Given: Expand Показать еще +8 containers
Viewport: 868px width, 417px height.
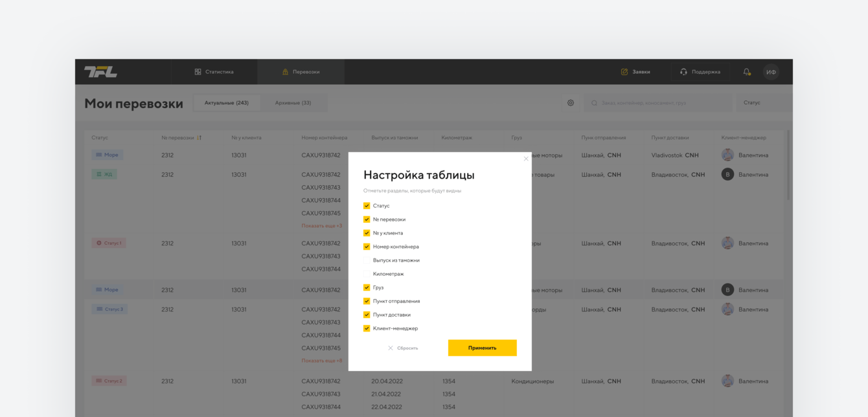Looking at the screenshot, I should 321,361.
